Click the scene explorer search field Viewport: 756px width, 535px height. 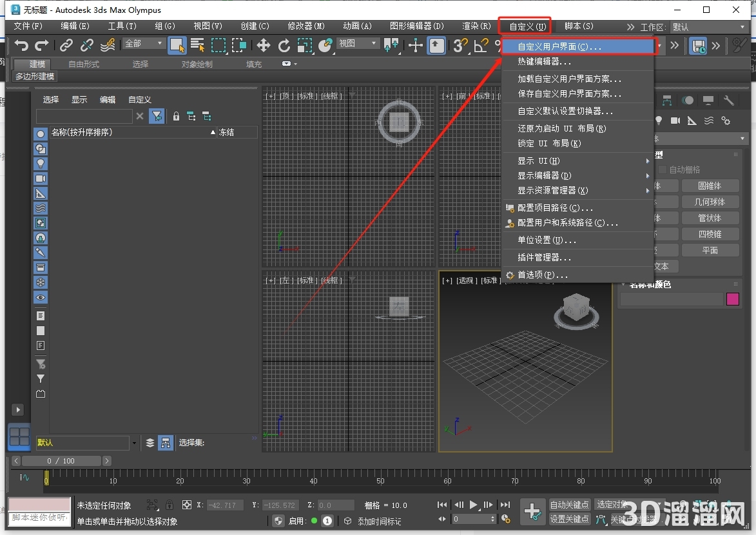[x=84, y=116]
